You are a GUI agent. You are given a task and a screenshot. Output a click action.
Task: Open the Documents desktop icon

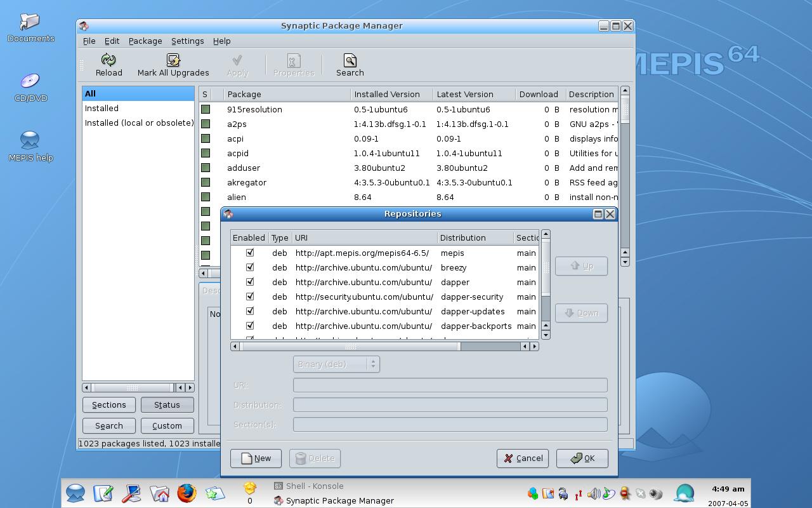click(30, 22)
